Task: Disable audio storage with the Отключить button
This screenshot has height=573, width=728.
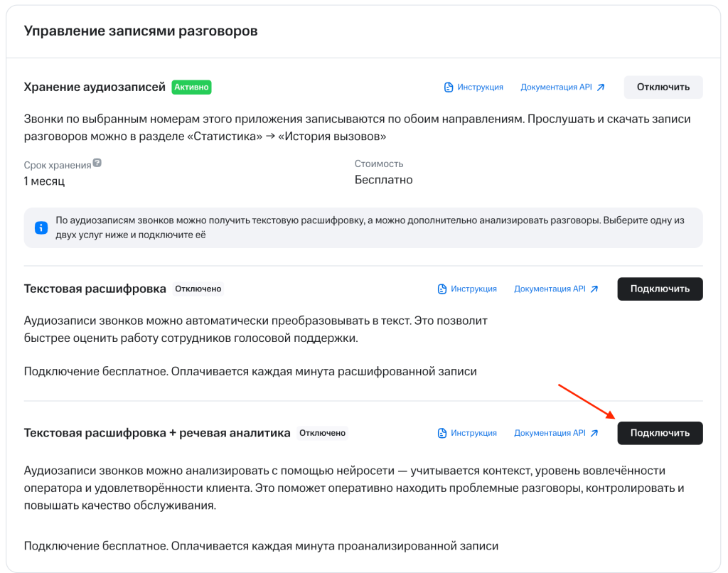Action: 663,87
